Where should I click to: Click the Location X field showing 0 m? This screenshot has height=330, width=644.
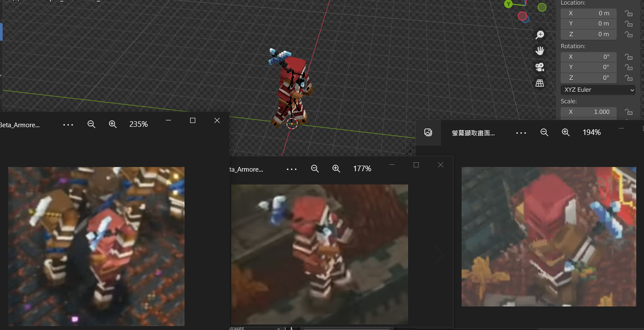(588, 14)
